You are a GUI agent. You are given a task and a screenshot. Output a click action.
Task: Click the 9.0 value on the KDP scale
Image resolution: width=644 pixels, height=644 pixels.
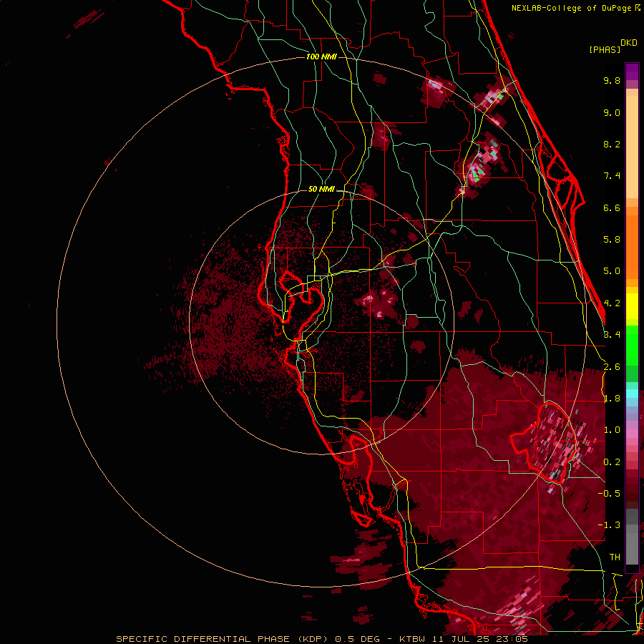(612, 112)
